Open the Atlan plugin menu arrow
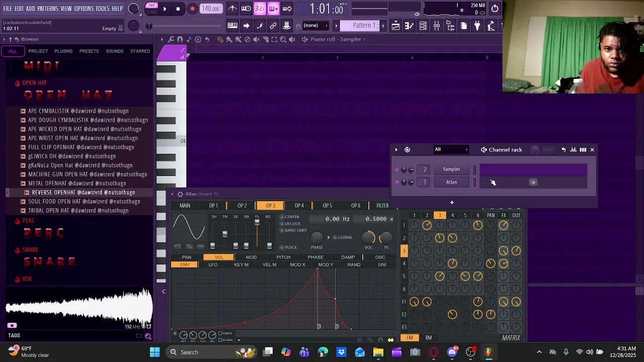Screen dimensions: 644x362 pos(172,194)
